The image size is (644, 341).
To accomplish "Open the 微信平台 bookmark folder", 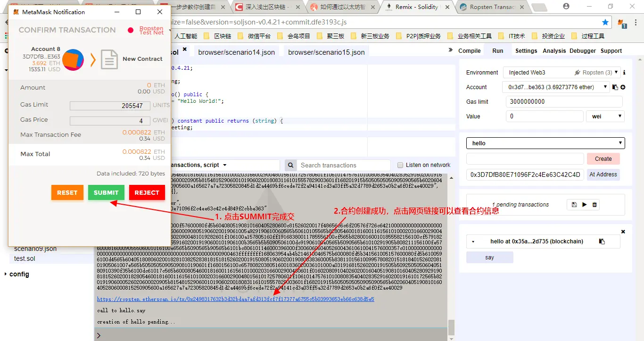I will (x=255, y=36).
